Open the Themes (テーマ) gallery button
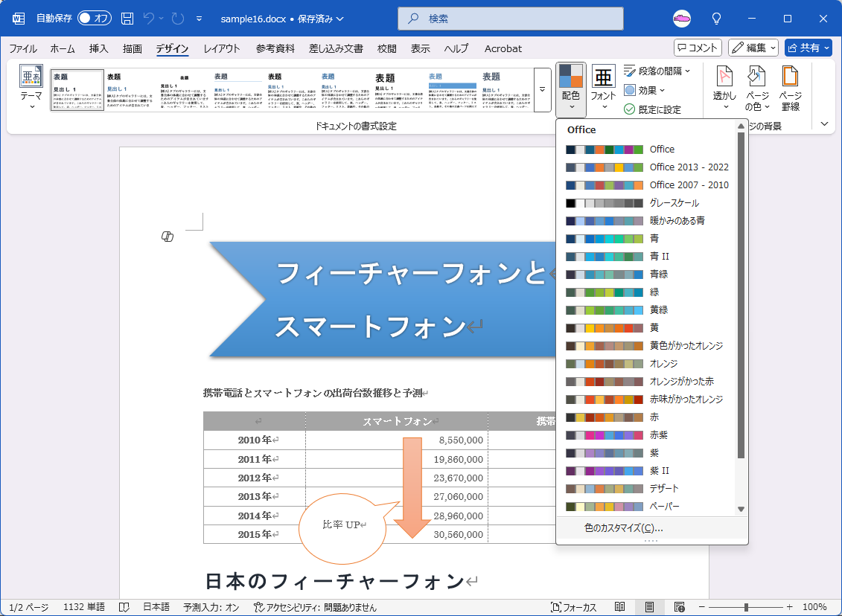 pyautogui.click(x=31, y=87)
